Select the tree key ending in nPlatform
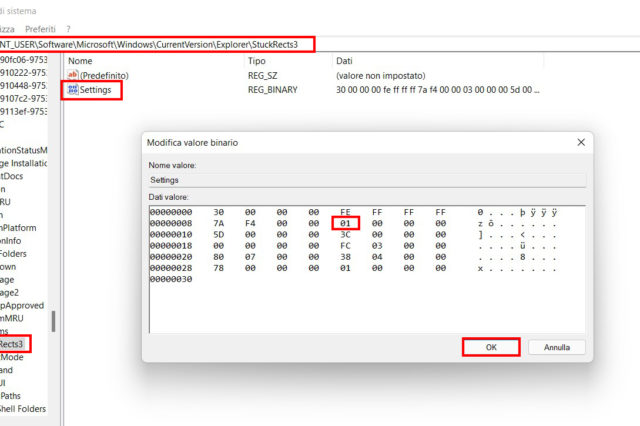This screenshot has height=426, width=640. tap(18, 228)
